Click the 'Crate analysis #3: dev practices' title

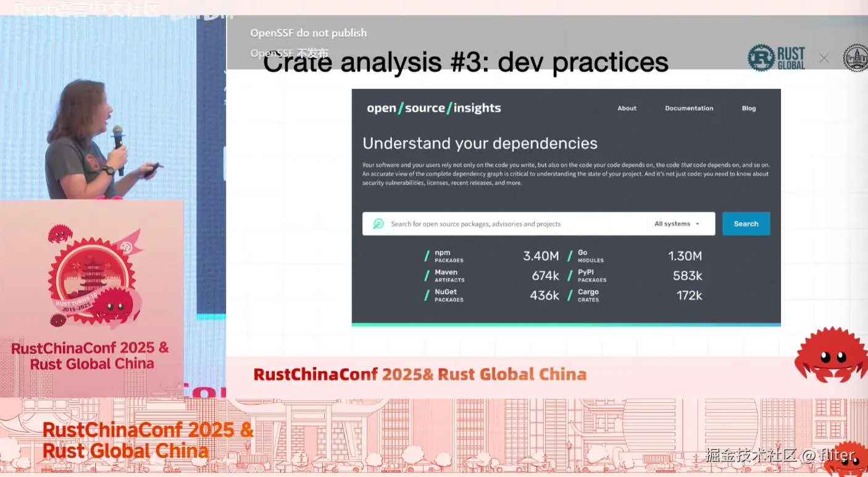(466, 62)
